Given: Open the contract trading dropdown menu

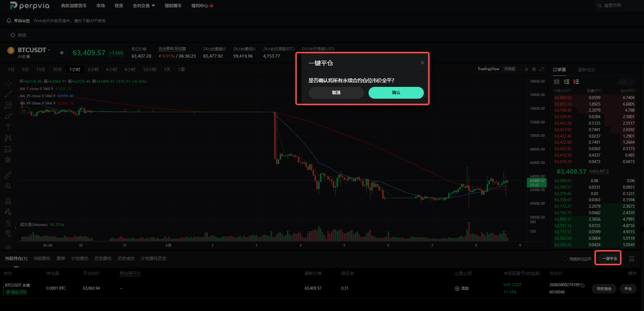Looking at the screenshot, I should (144, 6).
